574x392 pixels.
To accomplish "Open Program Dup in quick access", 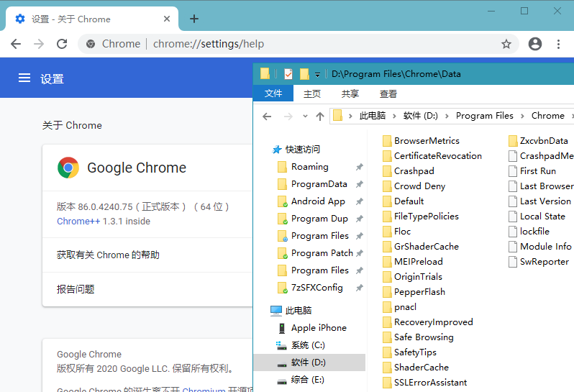I will tap(319, 219).
